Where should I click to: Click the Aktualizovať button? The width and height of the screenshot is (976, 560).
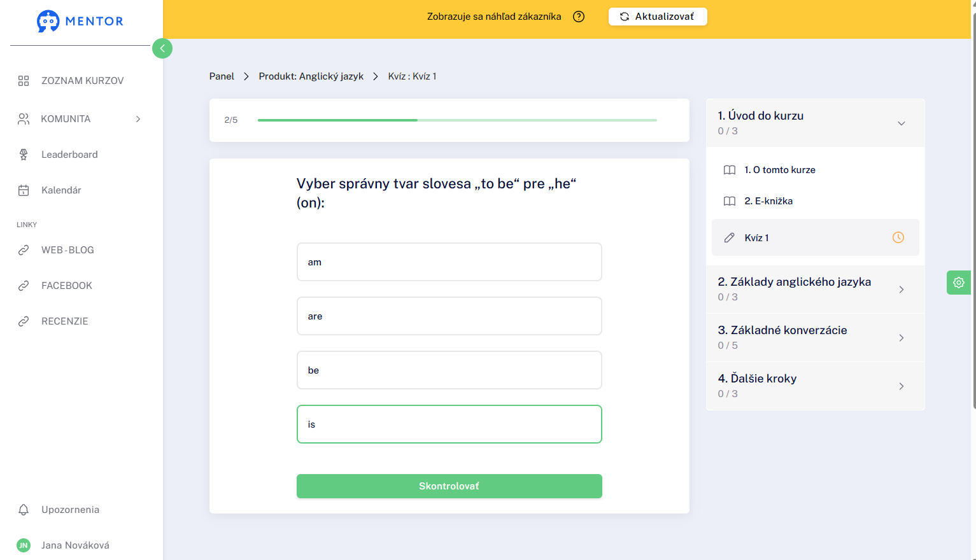click(x=658, y=17)
